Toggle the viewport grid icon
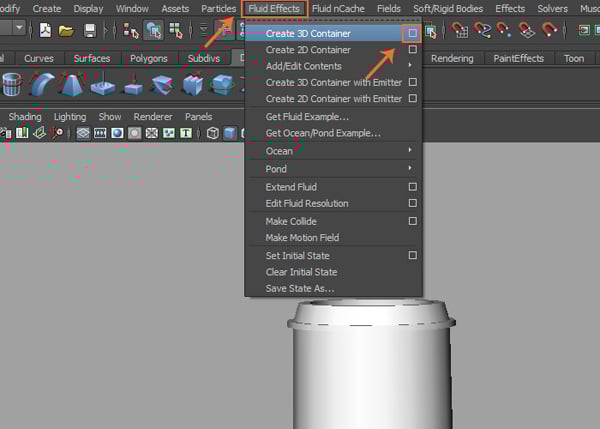The width and height of the screenshot is (600, 429). tap(83, 133)
